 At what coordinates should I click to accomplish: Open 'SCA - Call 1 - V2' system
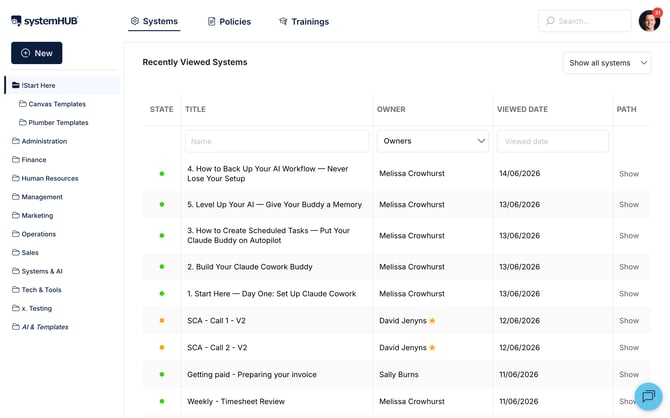(216, 321)
